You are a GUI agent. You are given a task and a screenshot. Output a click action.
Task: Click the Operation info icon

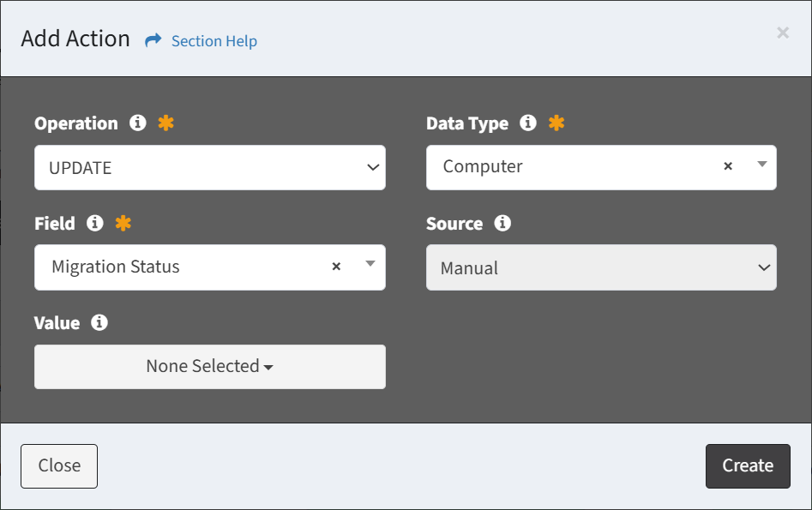click(138, 123)
